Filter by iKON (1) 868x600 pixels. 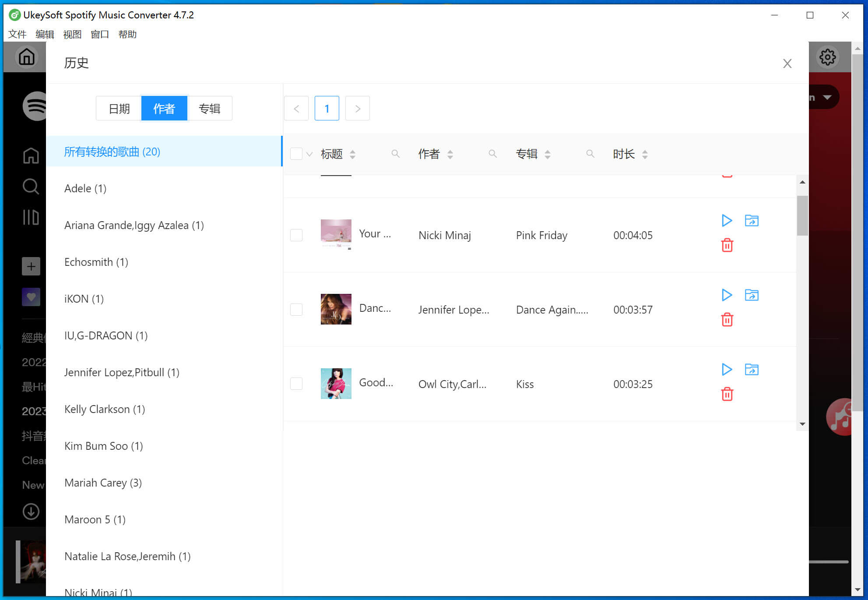tap(164, 299)
